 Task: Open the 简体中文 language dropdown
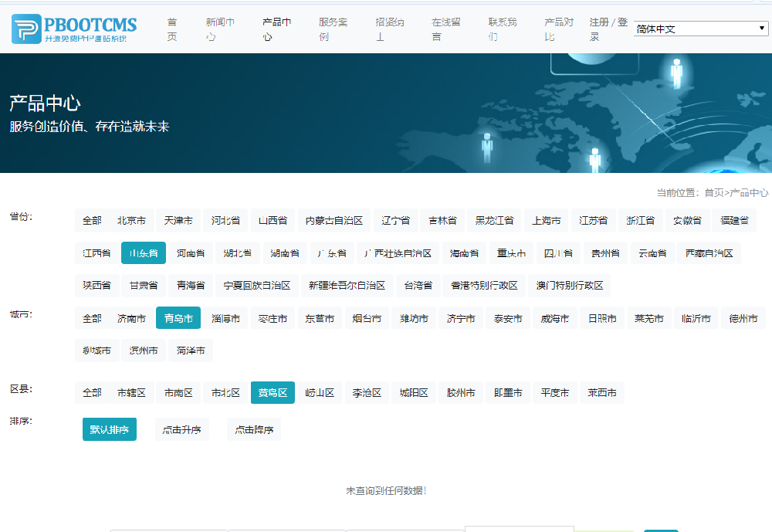click(699, 29)
